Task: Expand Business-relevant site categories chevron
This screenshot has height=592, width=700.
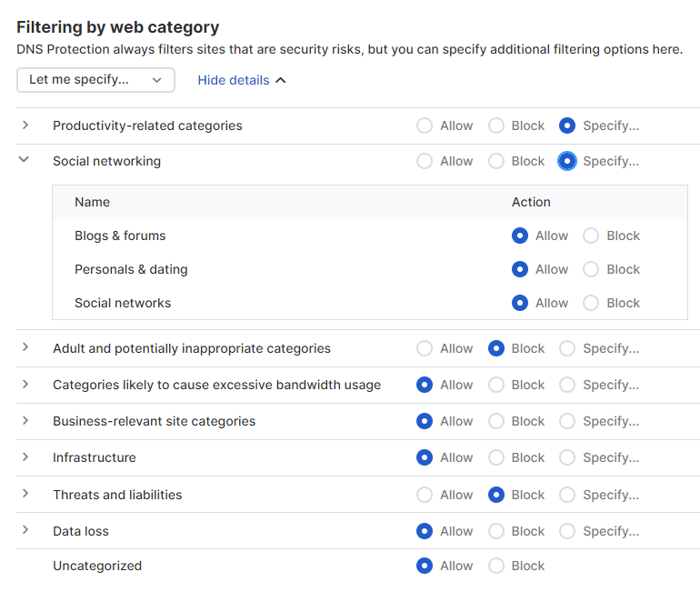Action: pos(25,420)
